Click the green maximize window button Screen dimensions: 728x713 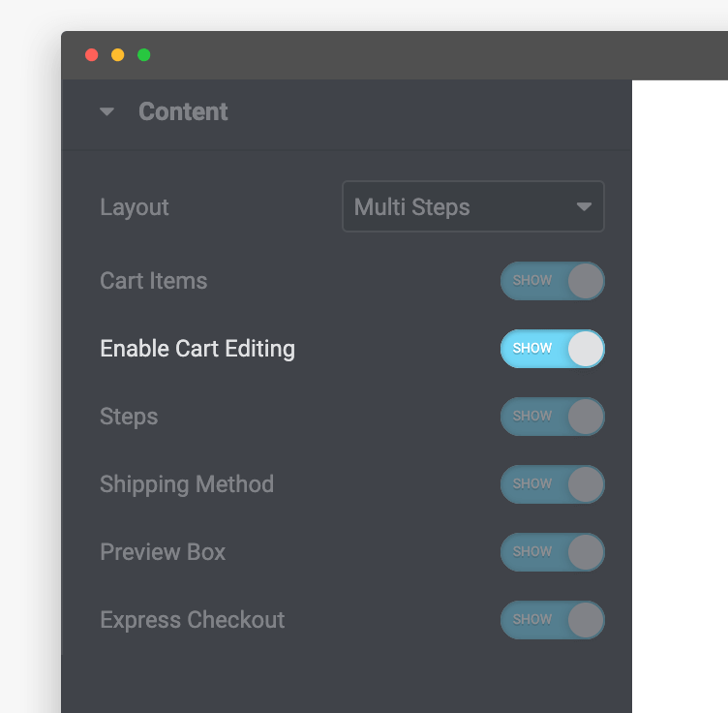click(144, 55)
